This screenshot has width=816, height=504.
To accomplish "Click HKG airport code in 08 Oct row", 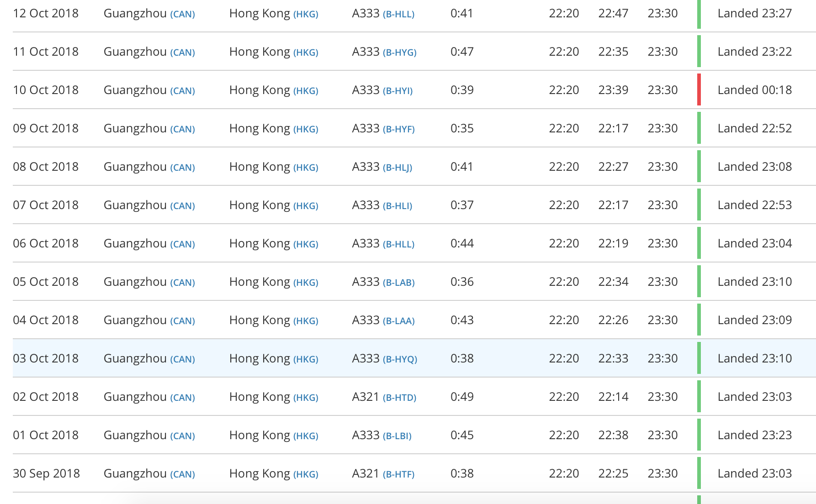I will click(306, 168).
